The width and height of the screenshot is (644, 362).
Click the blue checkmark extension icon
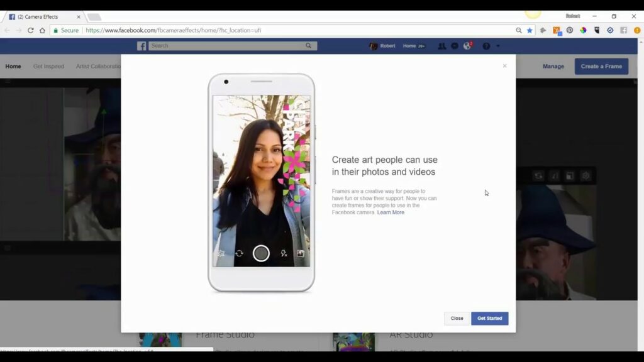tap(610, 30)
